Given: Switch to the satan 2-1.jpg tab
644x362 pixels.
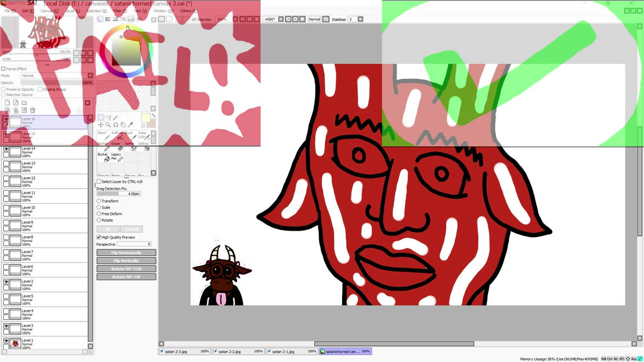Looking at the screenshot, I should (x=291, y=352).
